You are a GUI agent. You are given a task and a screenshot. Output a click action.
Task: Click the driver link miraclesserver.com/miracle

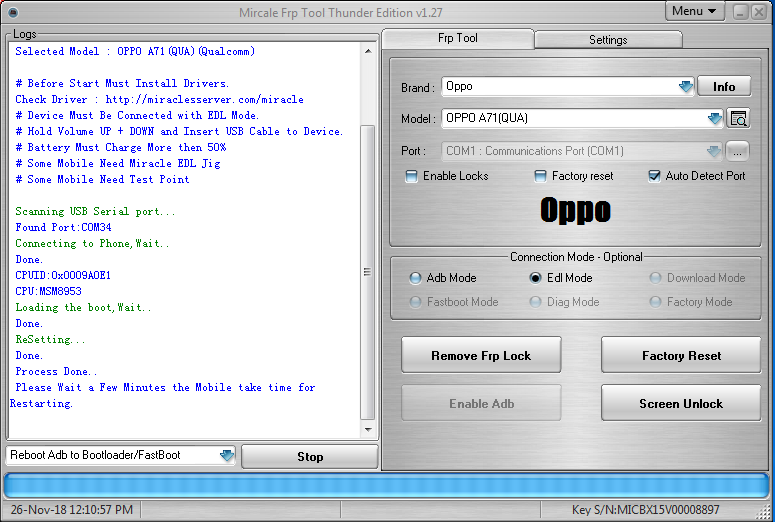[x=205, y=99]
